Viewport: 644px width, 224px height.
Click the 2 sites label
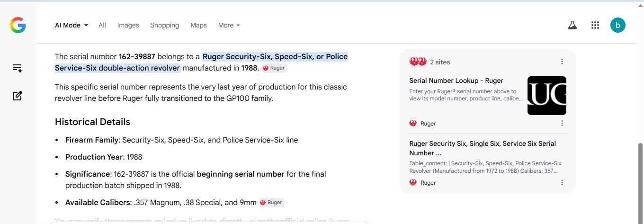(440, 62)
